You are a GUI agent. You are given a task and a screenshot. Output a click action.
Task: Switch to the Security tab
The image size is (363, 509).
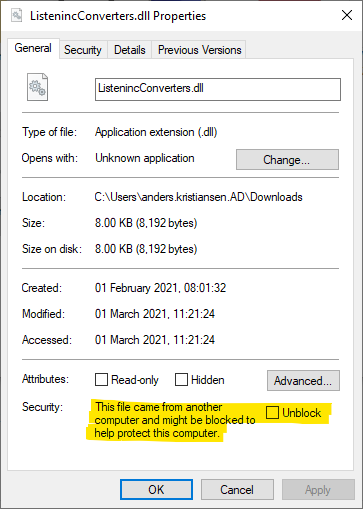(83, 50)
